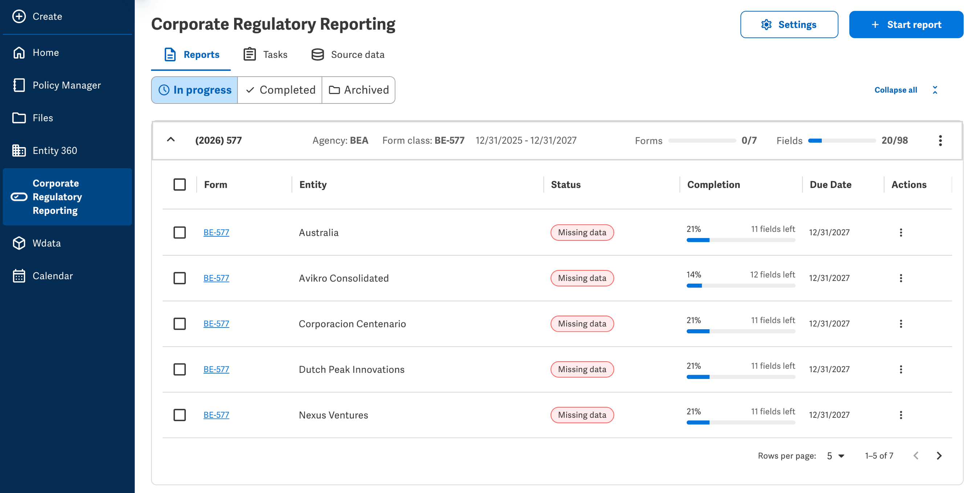This screenshot has height=493, width=980.
Task: Click Australia's 21% completion bar
Action: (x=741, y=240)
